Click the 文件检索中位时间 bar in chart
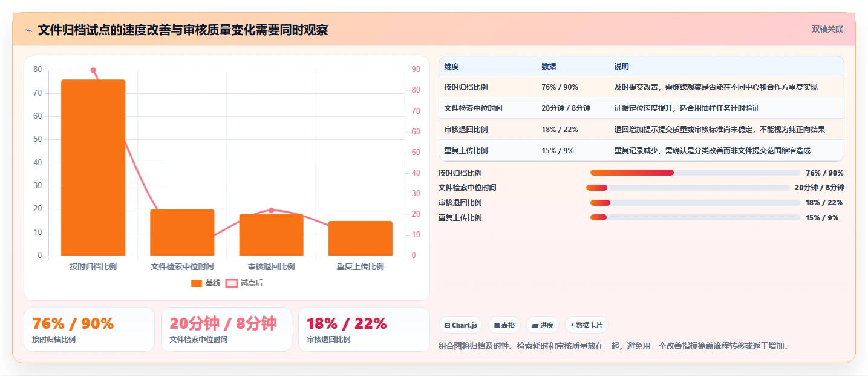Viewport: 868px width, 376px height. [182, 233]
